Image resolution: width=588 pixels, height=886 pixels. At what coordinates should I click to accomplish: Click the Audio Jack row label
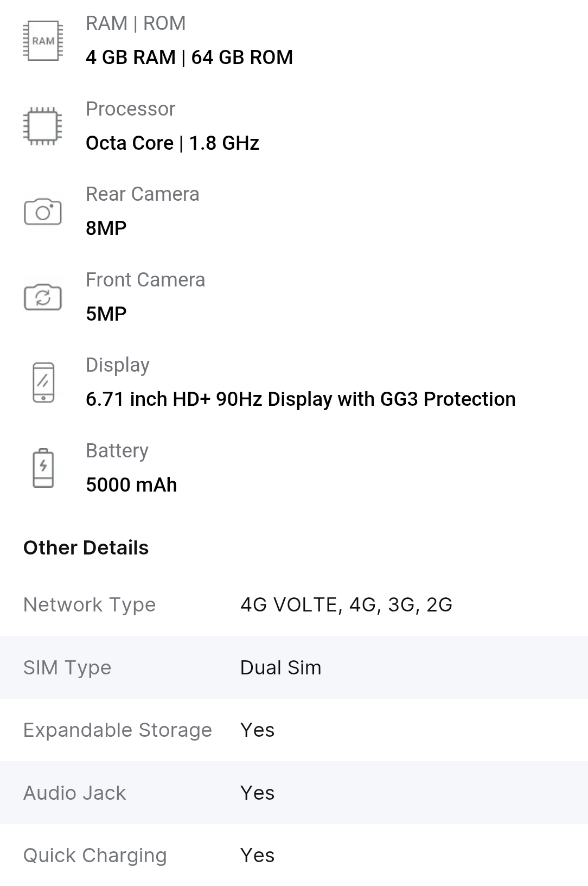coord(74,793)
